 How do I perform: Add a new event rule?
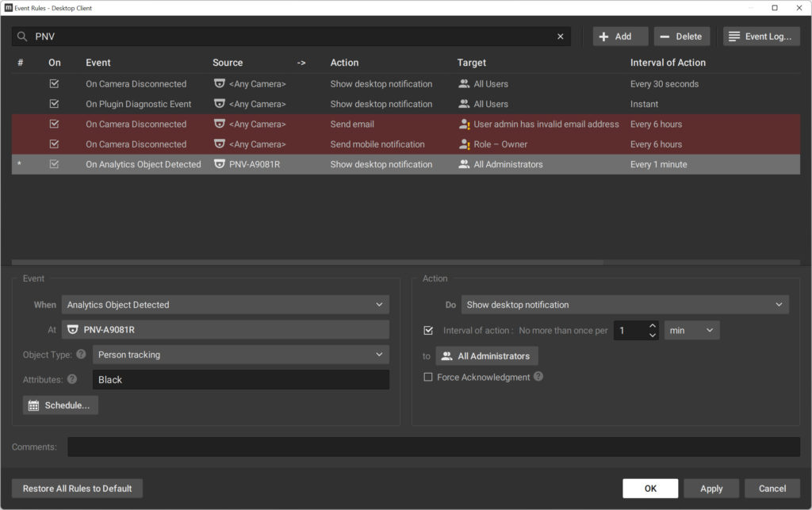tap(620, 36)
